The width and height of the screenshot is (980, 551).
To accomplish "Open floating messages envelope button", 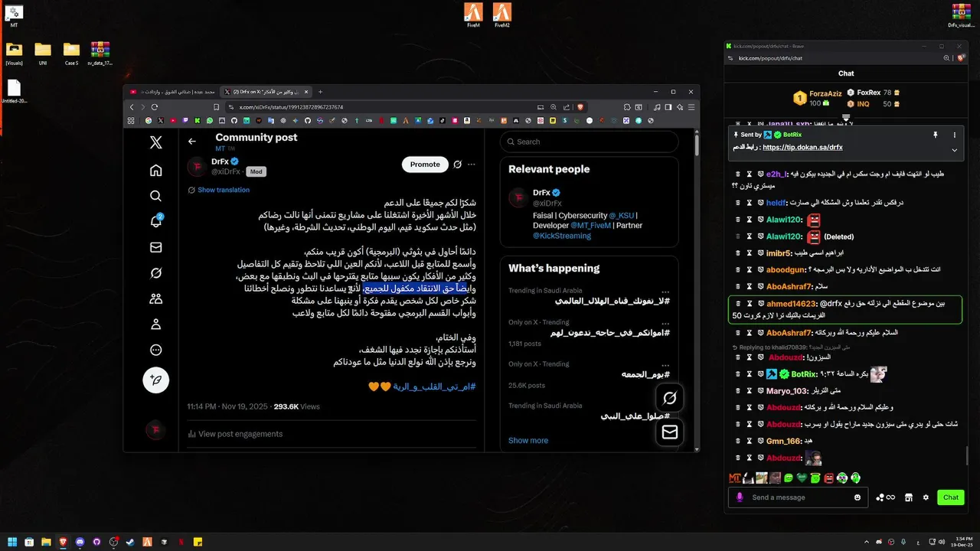I will [x=669, y=432].
